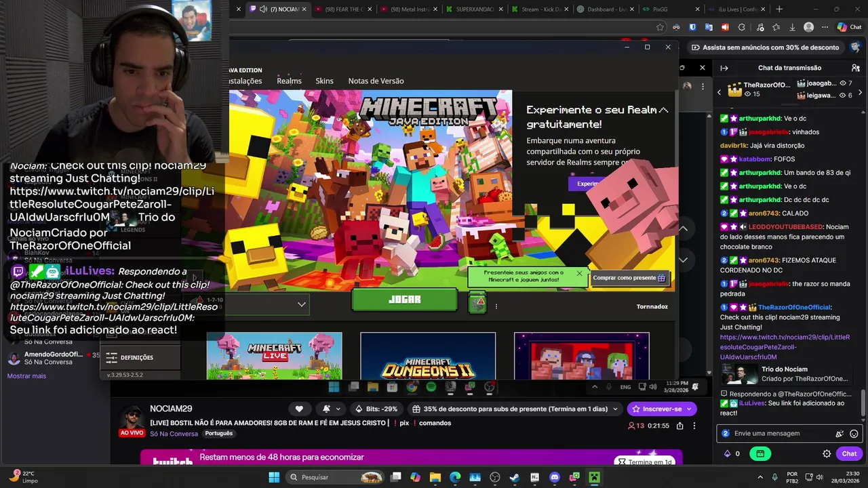Open the Copilot Chat button in browser
868x488 pixels.
849,27
